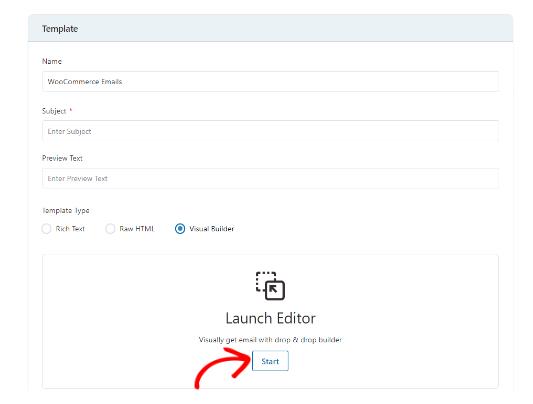533x404 pixels.
Task: Click the drag & drop builder description text
Action: click(x=270, y=340)
